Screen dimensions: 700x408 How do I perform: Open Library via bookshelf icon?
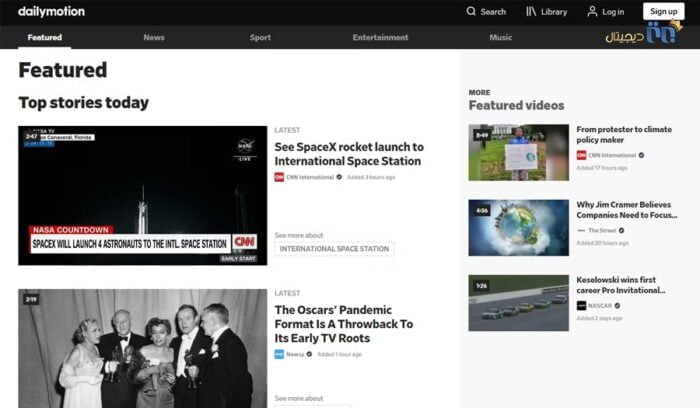coord(531,11)
